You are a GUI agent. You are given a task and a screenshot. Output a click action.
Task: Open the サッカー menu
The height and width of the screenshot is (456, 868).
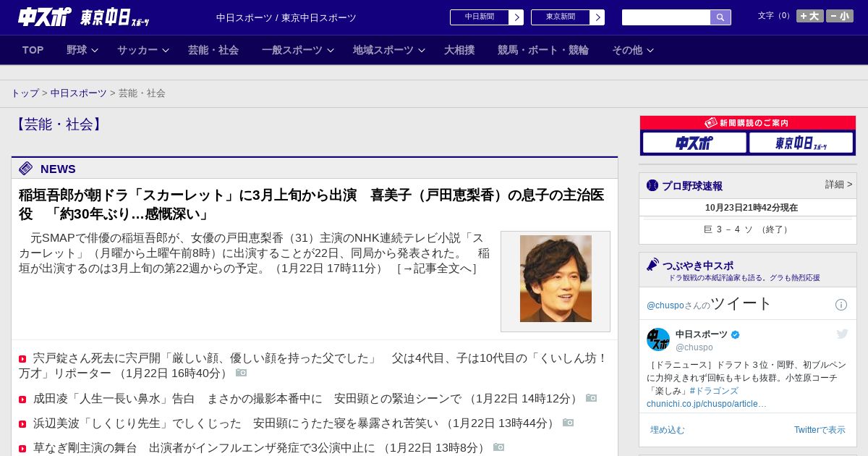point(137,50)
